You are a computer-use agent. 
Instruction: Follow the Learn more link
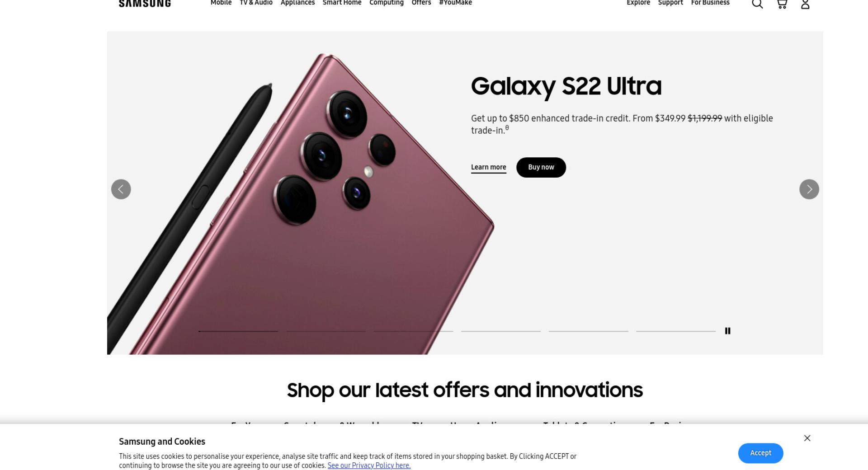pyautogui.click(x=489, y=168)
